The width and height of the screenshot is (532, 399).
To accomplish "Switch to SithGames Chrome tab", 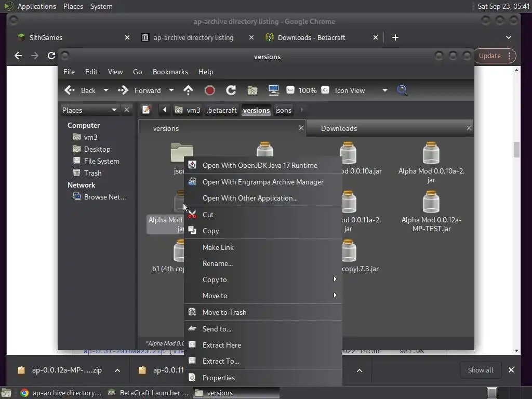I will (x=73, y=37).
